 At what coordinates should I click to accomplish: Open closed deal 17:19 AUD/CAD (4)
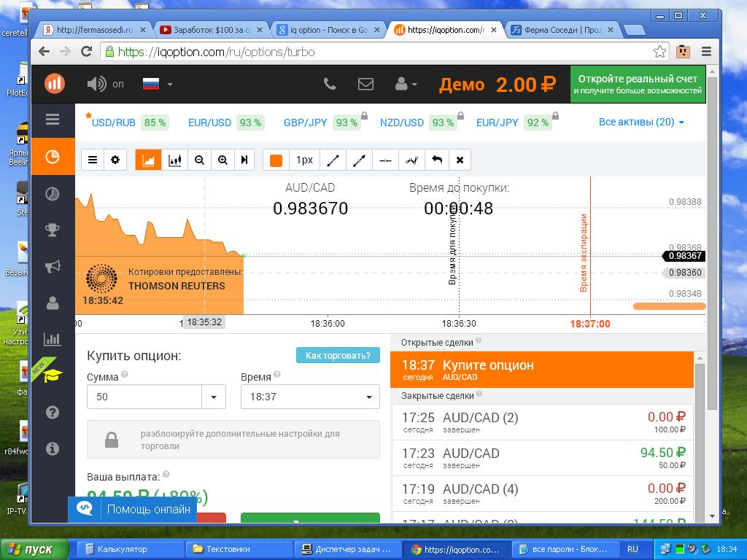[x=542, y=494]
